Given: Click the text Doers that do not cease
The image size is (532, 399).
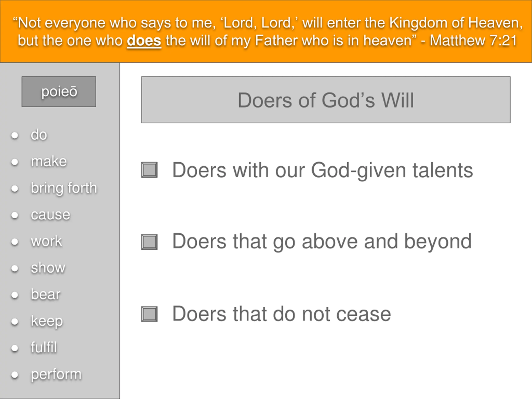Looking at the screenshot, I should coord(282,314).
